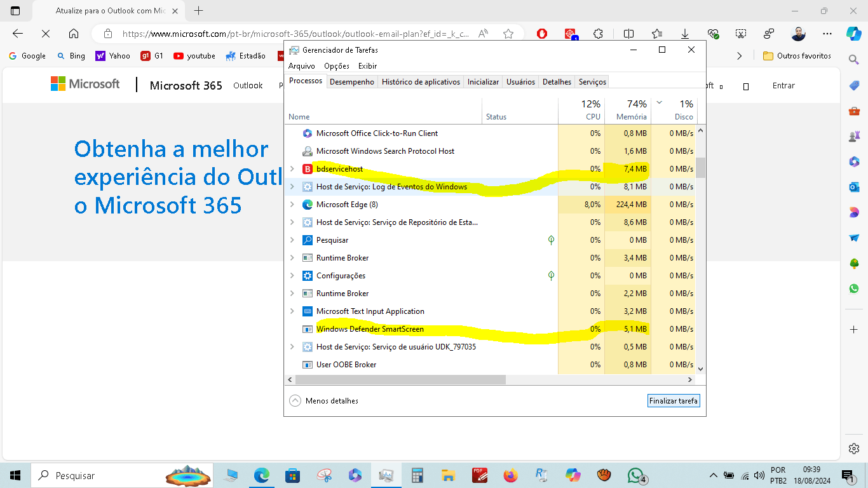Screen dimensions: 868x488
Task: Open Edge settings and more ellipsis
Action: [827, 34]
